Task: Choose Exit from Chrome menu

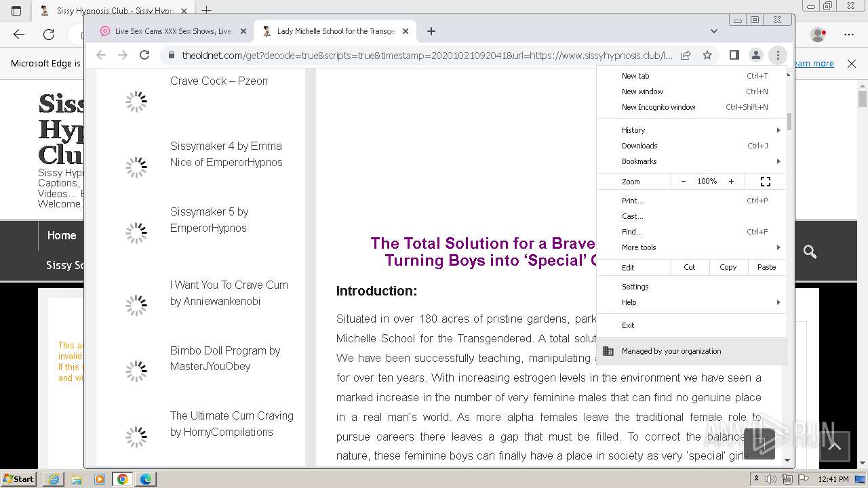Action: [692, 325]
